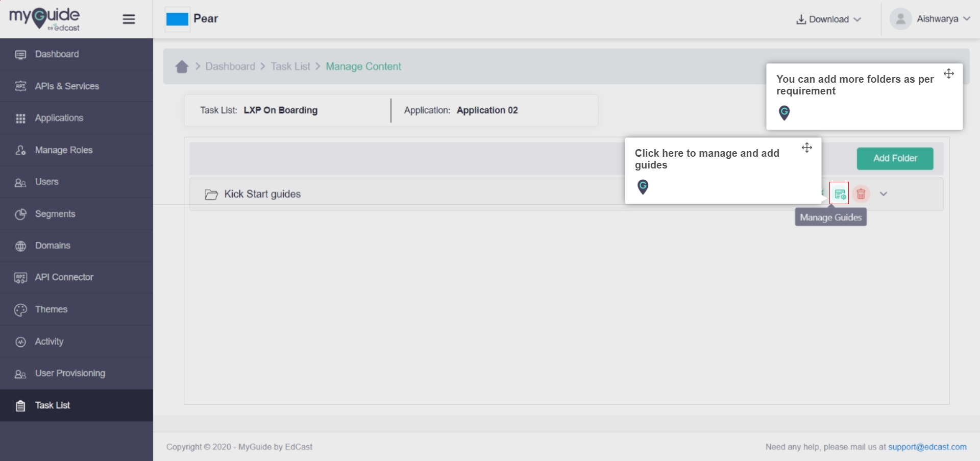
Task: Click the Activity pulse icon
Action: pyautogui.click(x=20, y=342)
